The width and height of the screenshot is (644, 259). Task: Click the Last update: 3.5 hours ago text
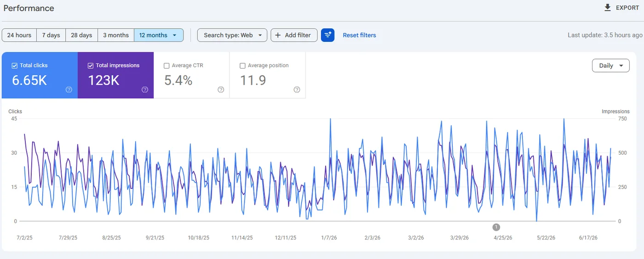605,35
